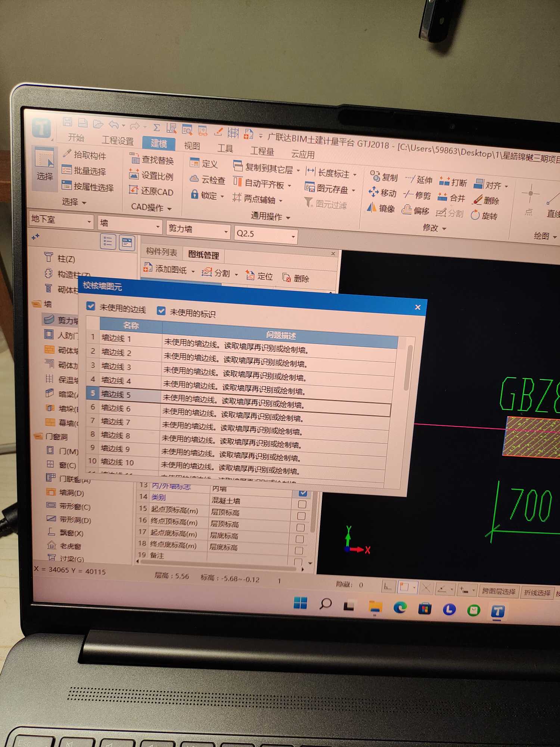This screenshot has width=560, height=747.
Task: Open Windows Start menu on taskbar
Action: 300,603
